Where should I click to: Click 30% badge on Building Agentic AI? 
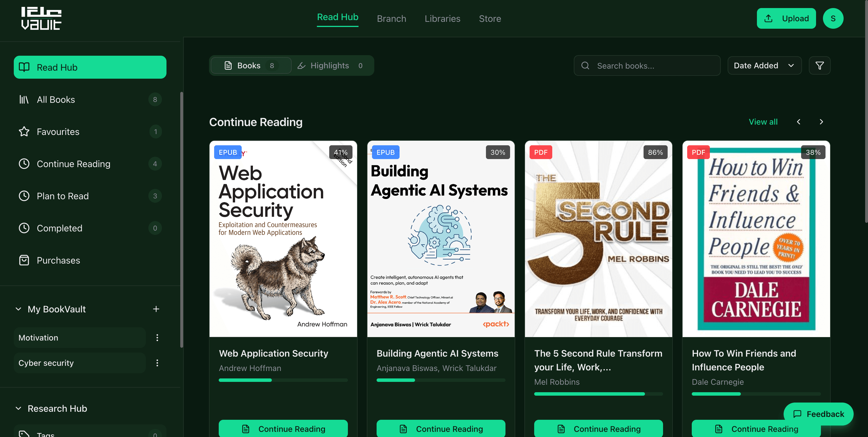pyautogui.click(x=498, y=152)
